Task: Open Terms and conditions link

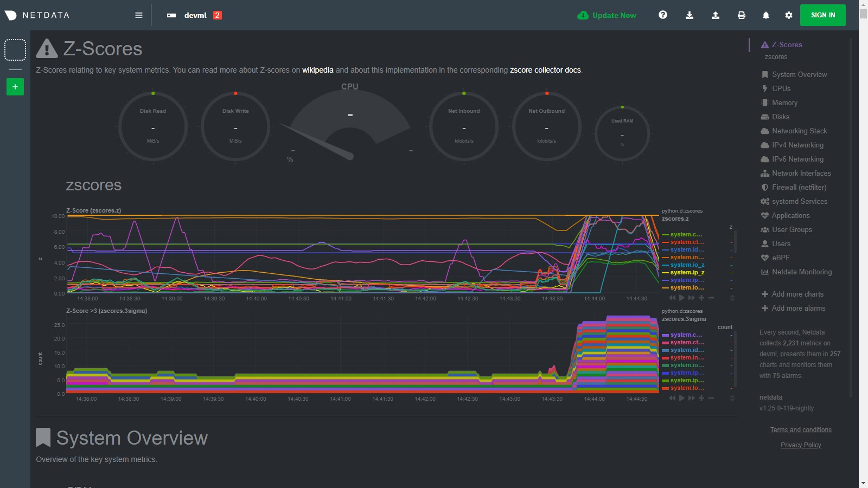Action: tap(801, 430)
